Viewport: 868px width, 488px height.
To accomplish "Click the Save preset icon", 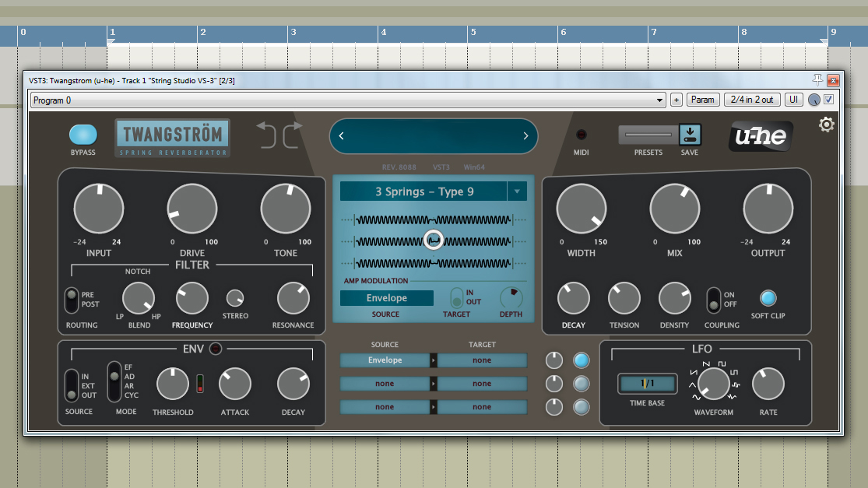I will pyautogui.click(x=690, y=135).
